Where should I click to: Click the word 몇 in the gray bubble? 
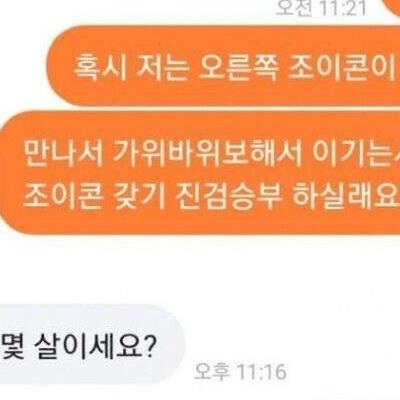coord(13,345)
